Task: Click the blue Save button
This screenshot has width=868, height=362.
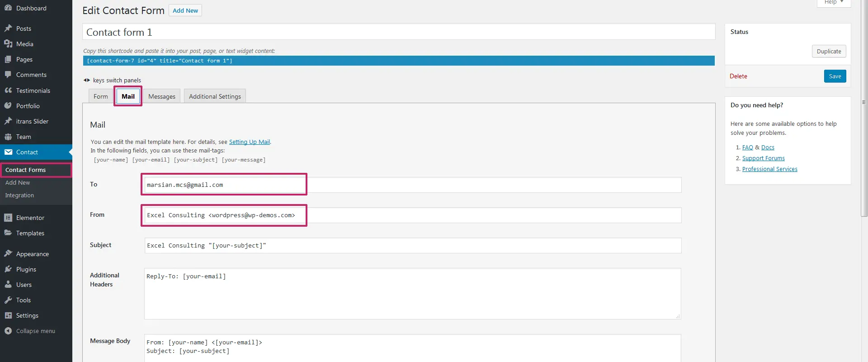Action: coord(835,76)
